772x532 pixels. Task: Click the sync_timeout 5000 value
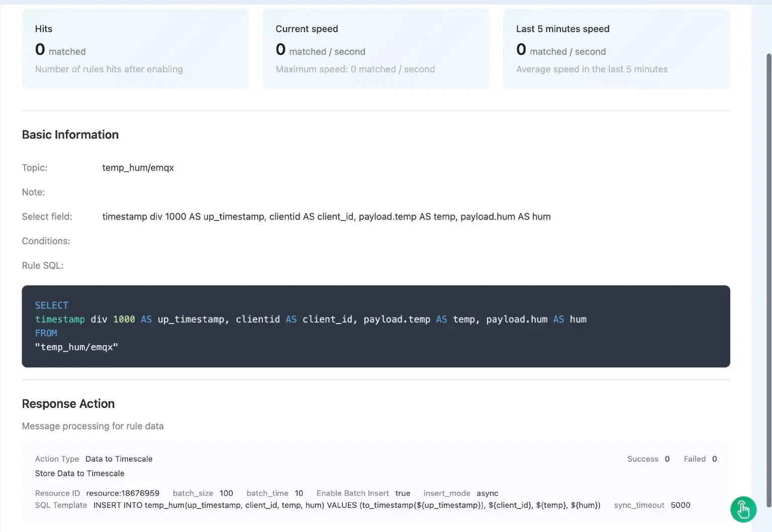[680, 505]
